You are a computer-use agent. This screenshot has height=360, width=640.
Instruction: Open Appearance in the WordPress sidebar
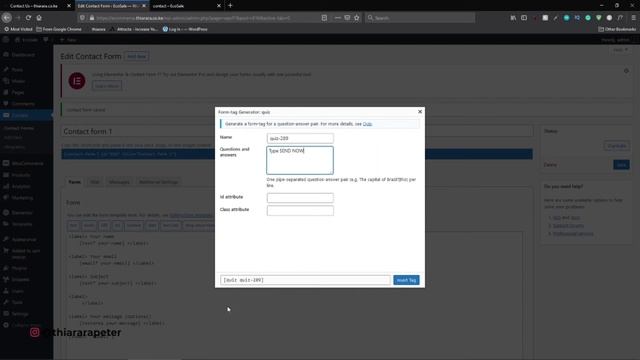point(24,239)
